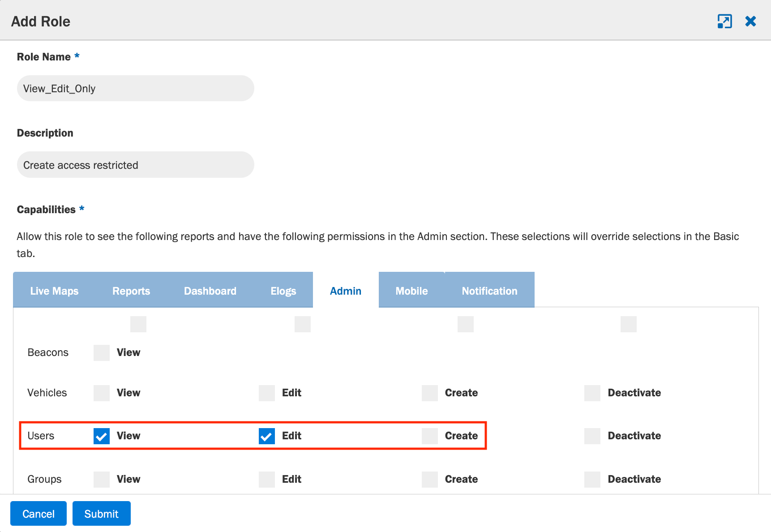The width and height of the screenshot is (771, 532).
Task: Click the Beacons row label
Action: (48, 352)
